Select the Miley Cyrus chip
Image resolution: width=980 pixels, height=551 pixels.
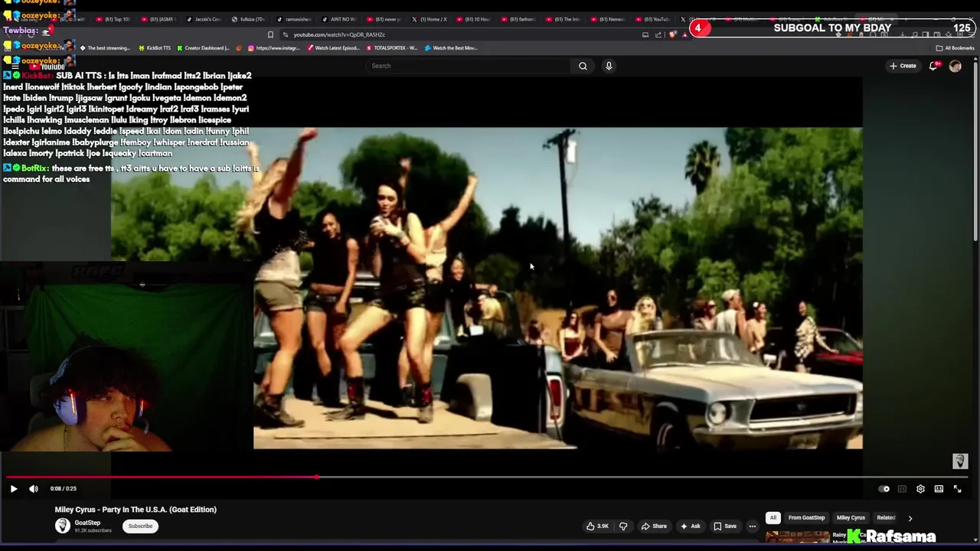coord(851,517)
